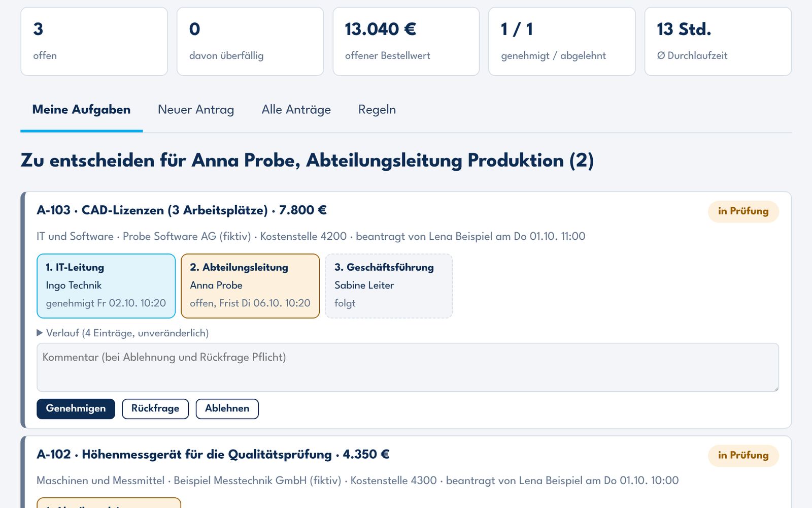812x508 pixels.
Task: Click the text offen, Frist Di 06.10. 10:20
Action: (250, 303)
